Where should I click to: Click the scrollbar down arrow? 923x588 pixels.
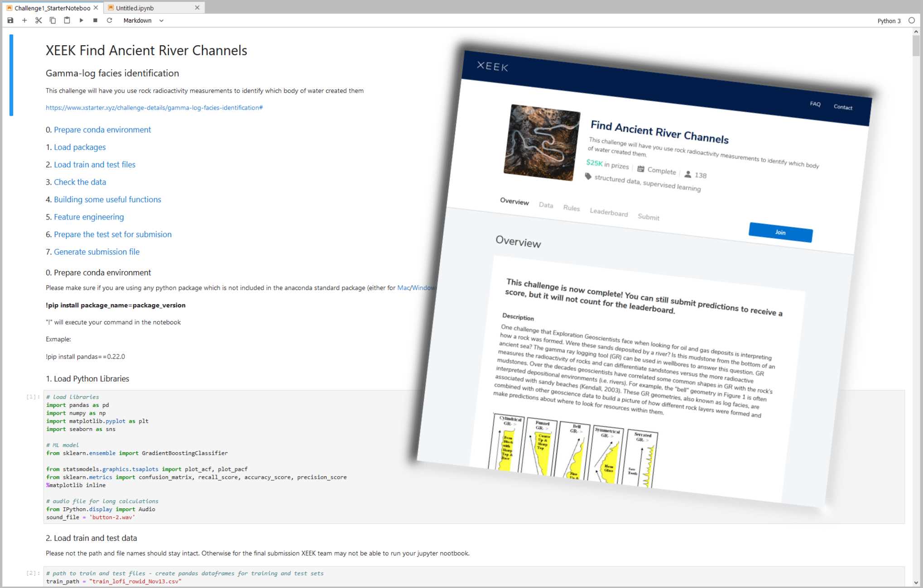coord(916,583)
